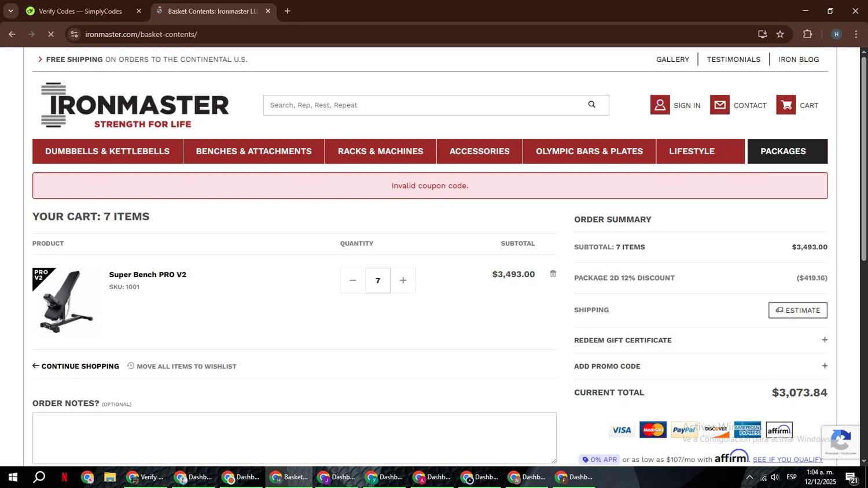Open File Explorer from the taskbar

[110, 477]
